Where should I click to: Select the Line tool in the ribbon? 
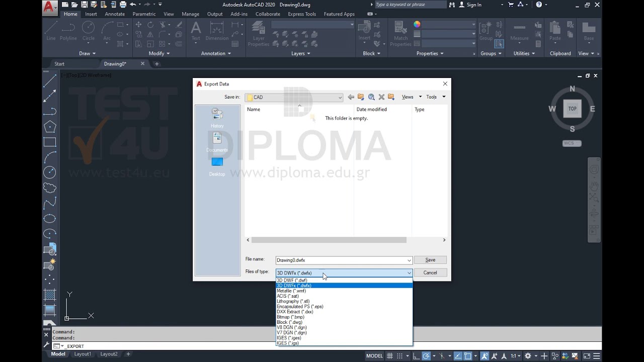tap(51, 31)
